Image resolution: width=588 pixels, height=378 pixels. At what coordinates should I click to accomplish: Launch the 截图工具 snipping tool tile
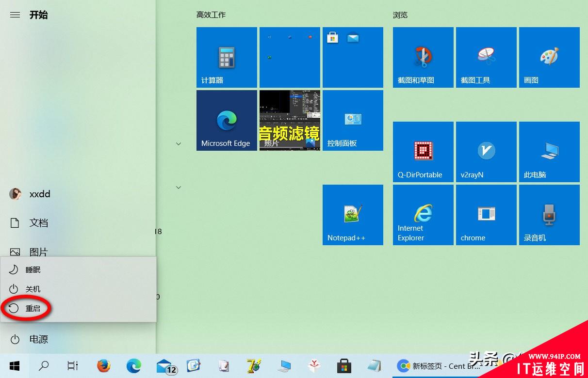coord(486,57)
